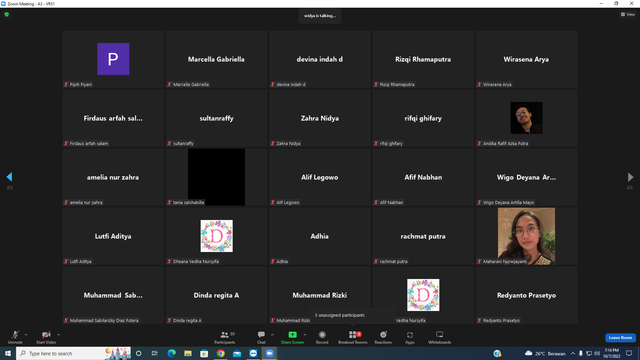Start Video from the Zoom toolbar
640x360 pixels.
[x=46, y=337]
